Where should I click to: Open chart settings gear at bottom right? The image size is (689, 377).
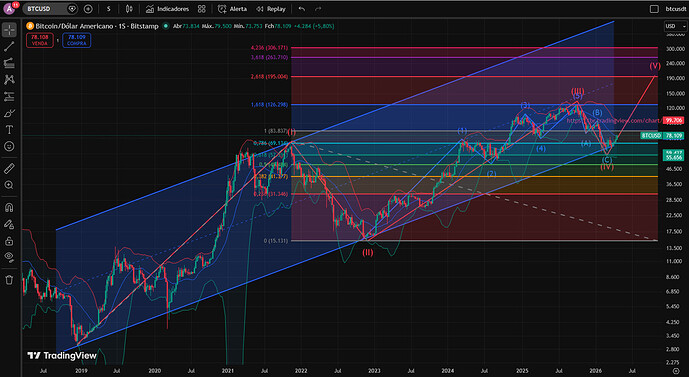coord(675,371)
